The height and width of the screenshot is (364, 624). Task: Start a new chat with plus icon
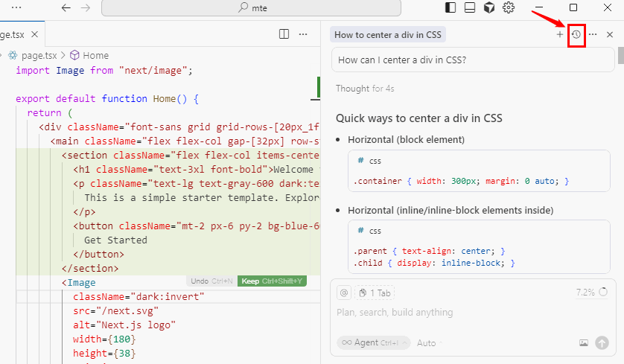click(x=559, y=35)
